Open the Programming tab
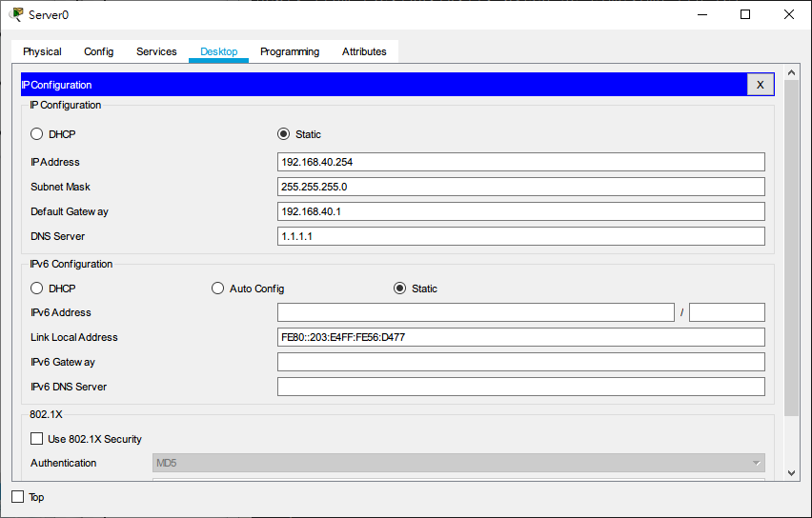 coord(290,51)
